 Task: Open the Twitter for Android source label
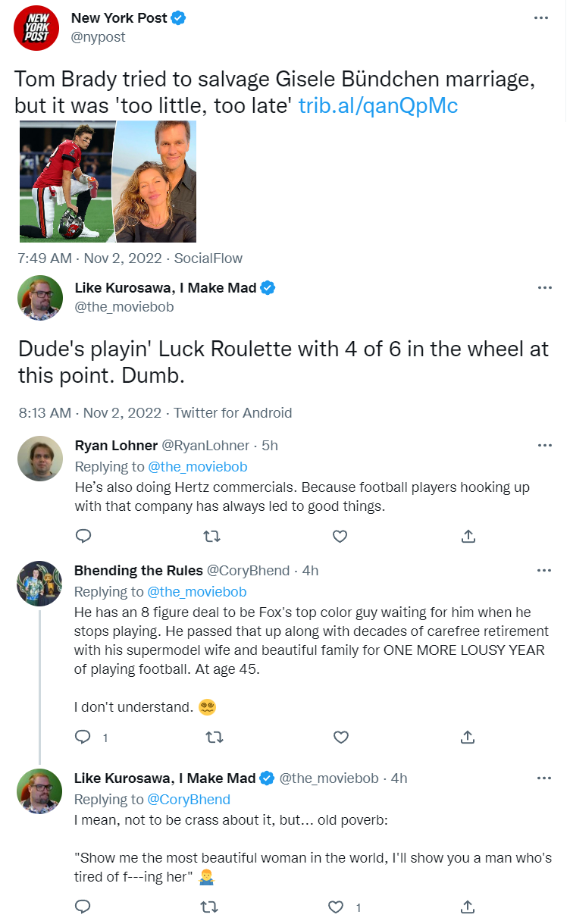click(233, 413)
